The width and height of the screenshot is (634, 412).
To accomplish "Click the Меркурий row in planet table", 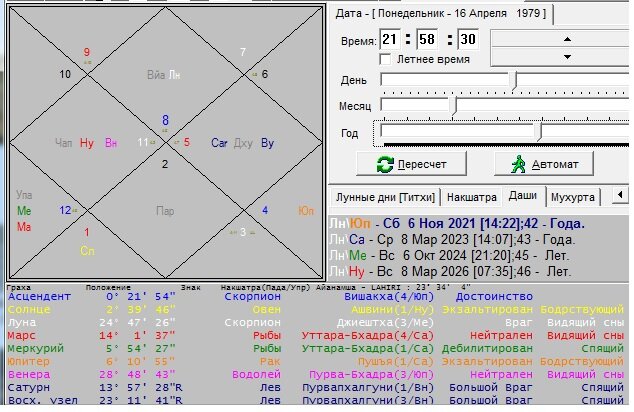I will (315, 348).
